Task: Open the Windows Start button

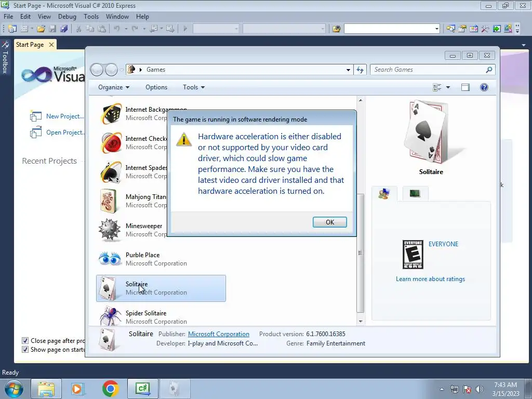Action: tap(14, 389)
